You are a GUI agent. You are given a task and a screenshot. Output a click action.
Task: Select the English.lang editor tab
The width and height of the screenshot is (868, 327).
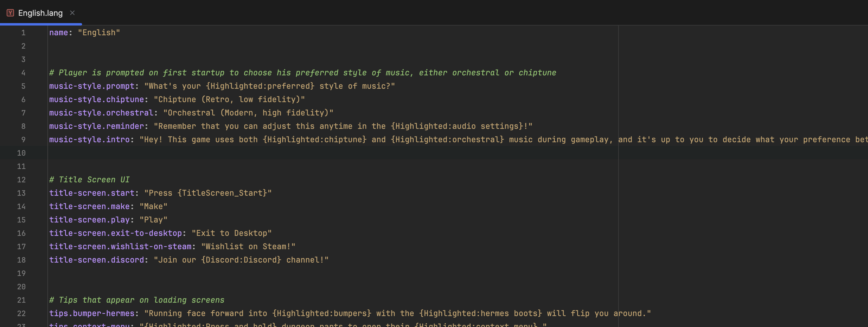(x=40, y=13)
